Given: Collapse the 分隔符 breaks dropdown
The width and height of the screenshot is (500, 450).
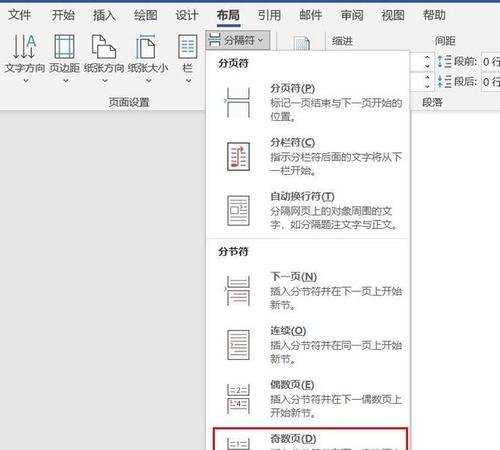Looking at the screenshot, I should (238, 40).
